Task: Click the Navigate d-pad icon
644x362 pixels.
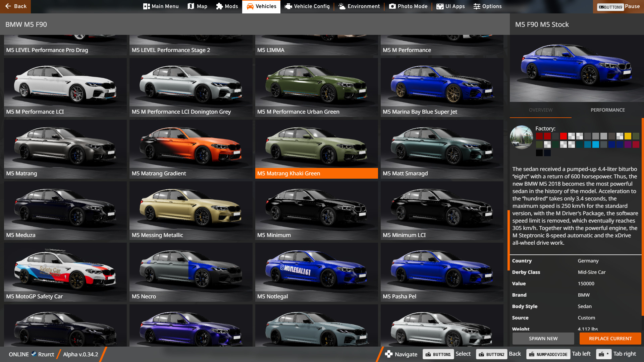Action: [389, 354]
